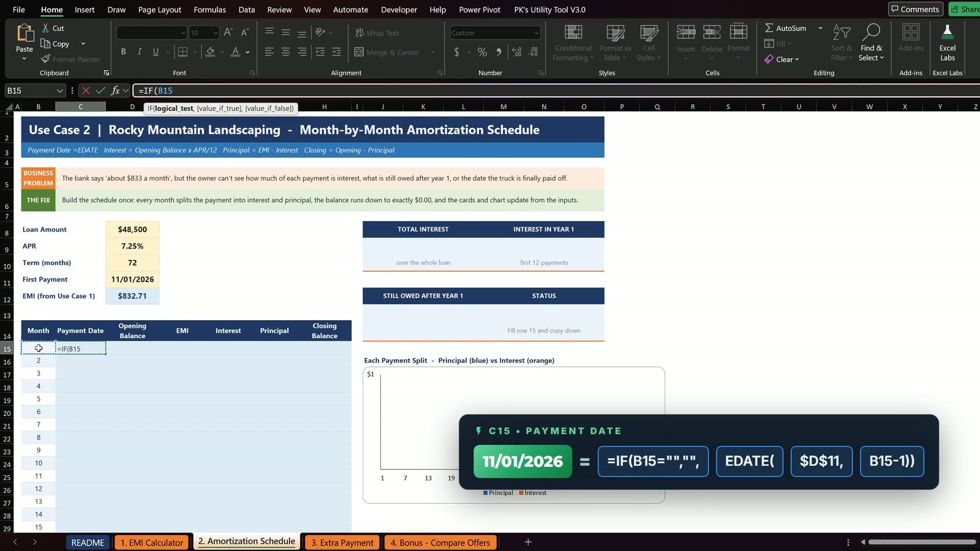The height and width of the screenshot is (551, 980).
Task: Open the Page Layout ribbon tab
Action: click(160, 9)
